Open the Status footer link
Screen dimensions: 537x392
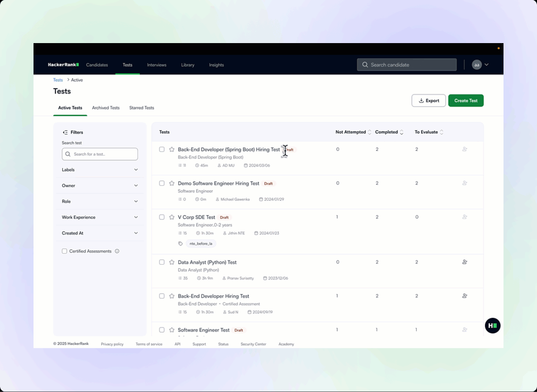(x=224, y=344)
